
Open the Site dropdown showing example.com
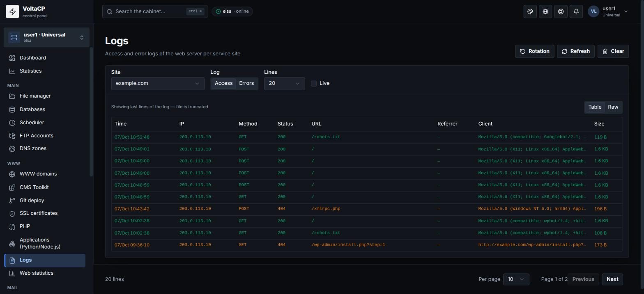tap(158, 83)
